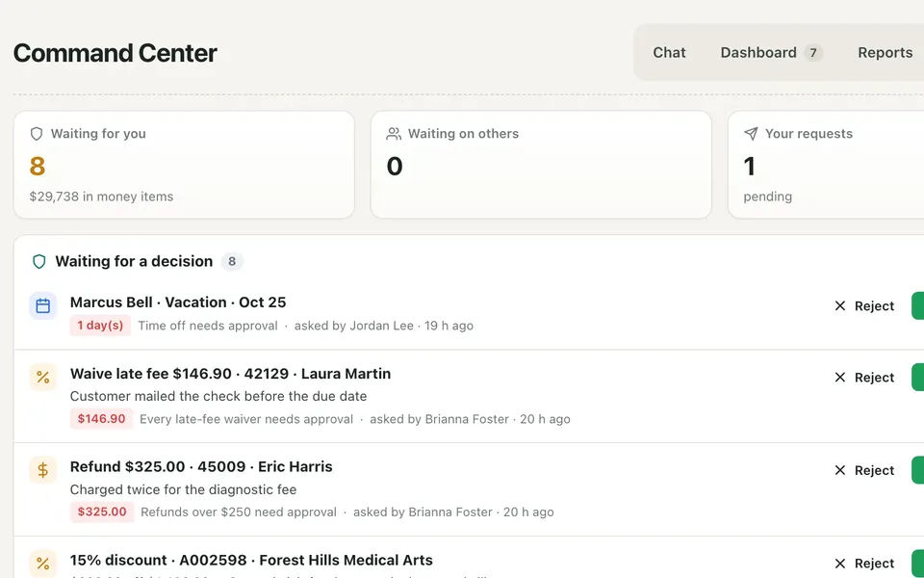Click the "pending" label under Your requests
The image size is (924, 578).
[768, 197]
